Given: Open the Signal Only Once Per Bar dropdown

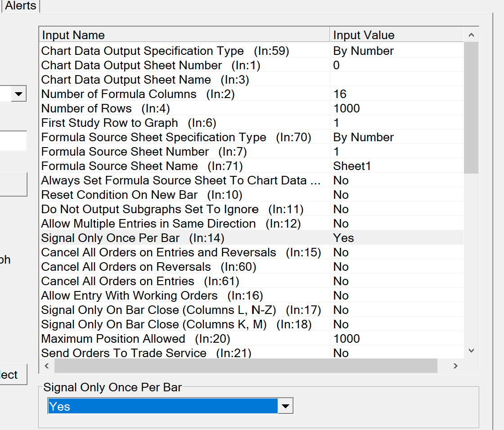Looking at the screenshot, I should click(285, 407).
